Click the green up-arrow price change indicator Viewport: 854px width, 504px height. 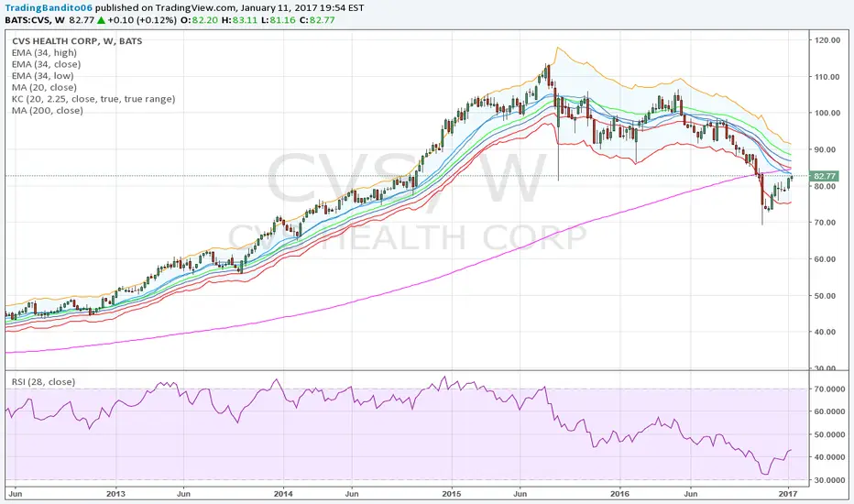click(101, 20)
